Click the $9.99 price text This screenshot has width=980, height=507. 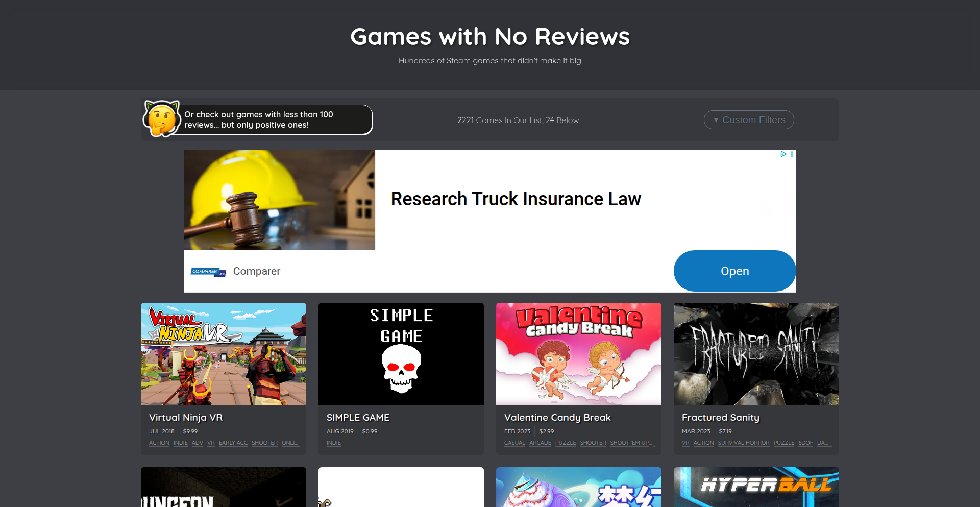click(190, 431)
